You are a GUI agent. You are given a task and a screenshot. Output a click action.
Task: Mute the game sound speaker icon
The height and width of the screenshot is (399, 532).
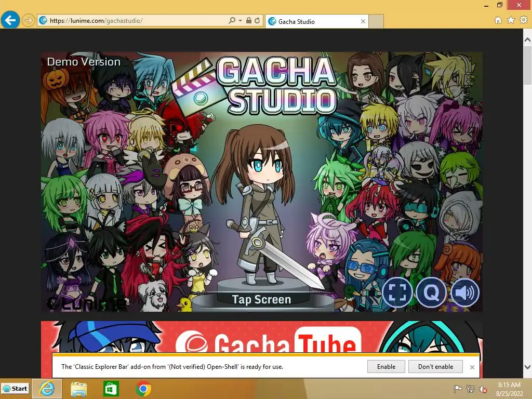[x=465, y=292]
